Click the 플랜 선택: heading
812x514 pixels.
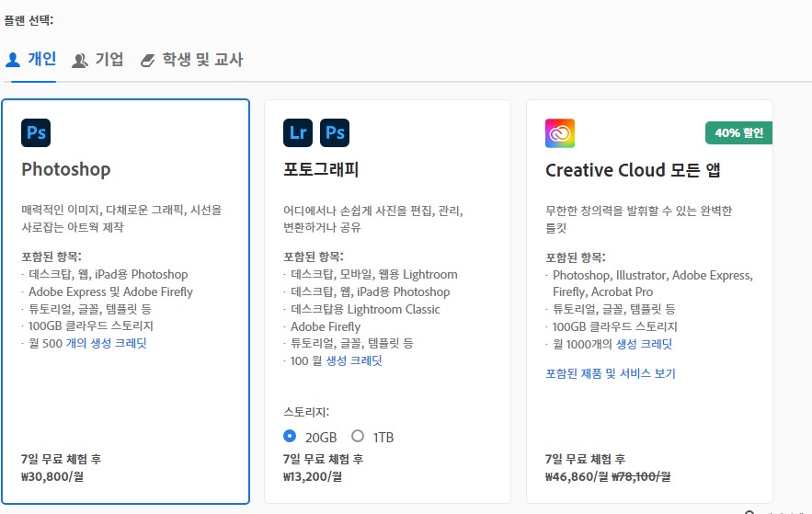[29, 21]
